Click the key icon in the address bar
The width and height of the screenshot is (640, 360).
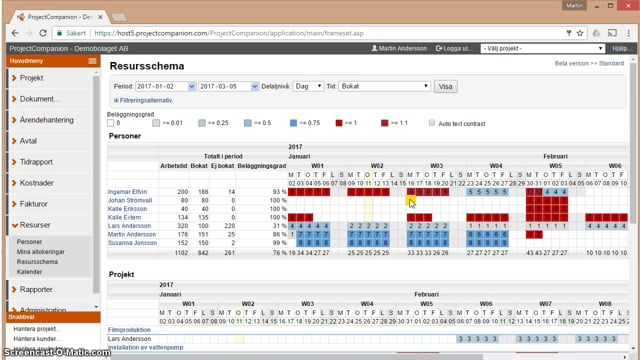[569, 33]
